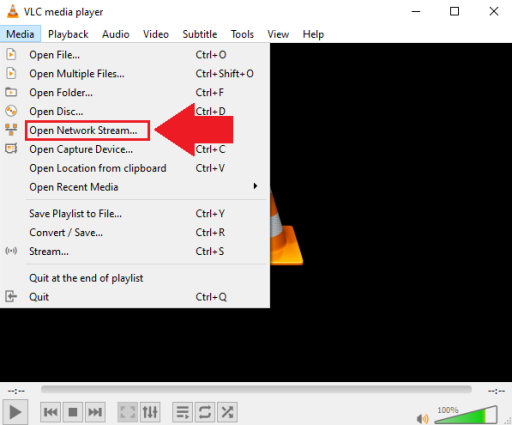Skip to previous media track
Viewport: 512px width, 425px height.
tap(50, 412)
